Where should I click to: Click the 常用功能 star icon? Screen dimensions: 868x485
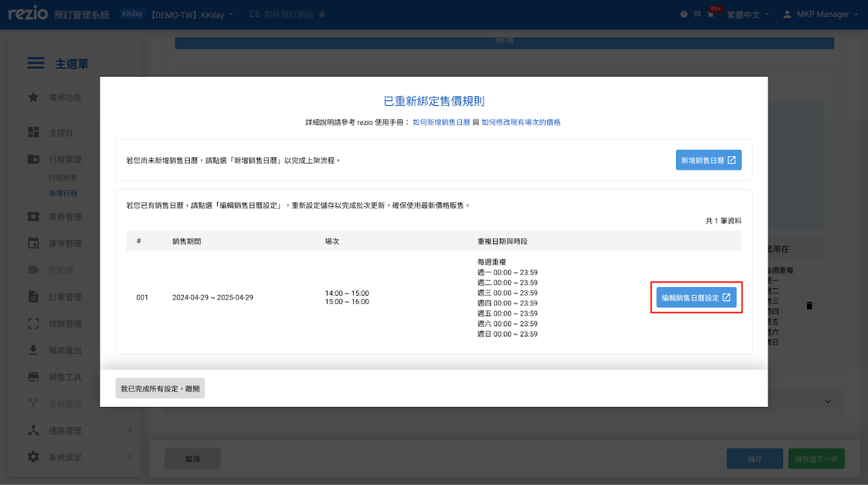pos(33,98)
